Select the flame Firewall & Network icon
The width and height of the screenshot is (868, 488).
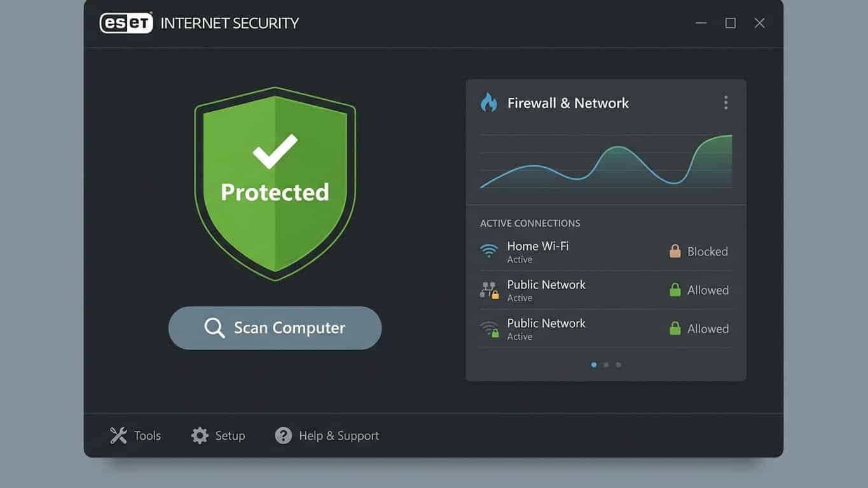point(488,102)
